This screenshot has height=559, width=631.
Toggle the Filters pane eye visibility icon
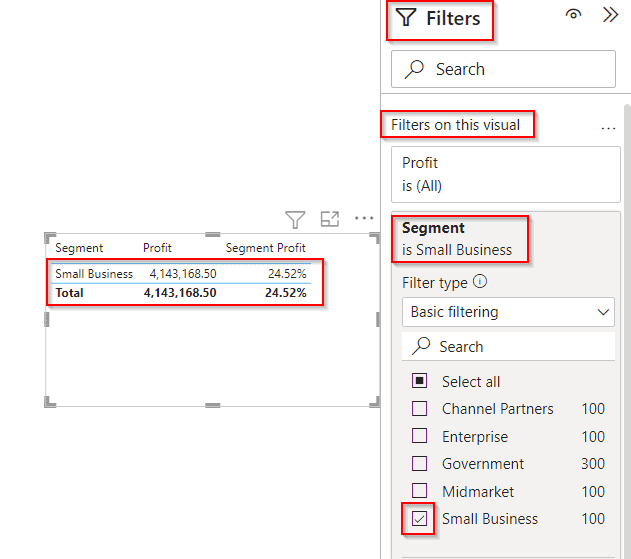[573, 15]
